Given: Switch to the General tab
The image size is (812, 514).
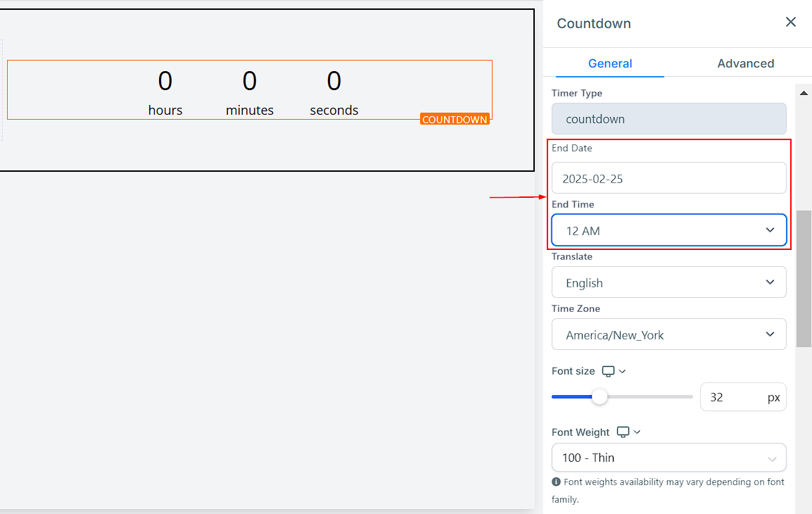Looking at the screenshot, I should click(610, 63).
